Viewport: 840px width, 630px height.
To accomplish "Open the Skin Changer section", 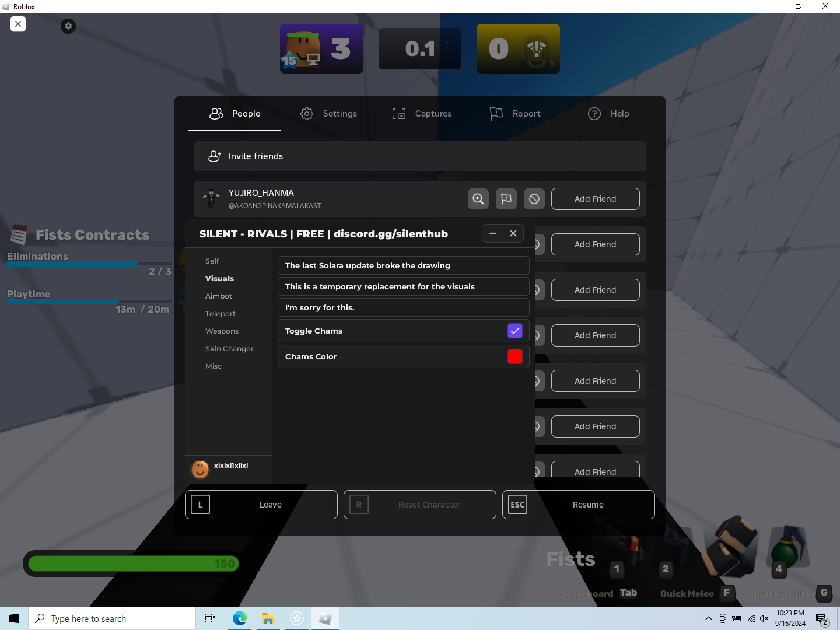I will pyautogui.click(x=229, y=349).
